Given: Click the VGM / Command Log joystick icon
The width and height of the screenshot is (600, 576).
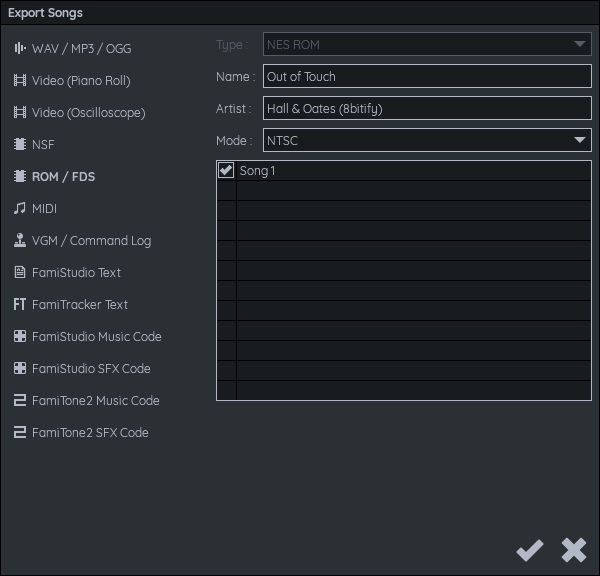Looking at the screenshot, I should (19, 240).
